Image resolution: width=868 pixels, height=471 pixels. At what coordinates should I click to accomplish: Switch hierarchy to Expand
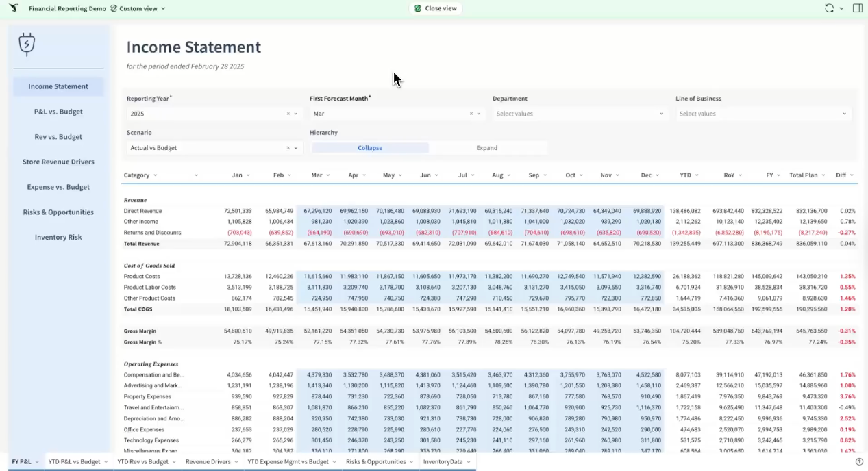coord(486,148)
